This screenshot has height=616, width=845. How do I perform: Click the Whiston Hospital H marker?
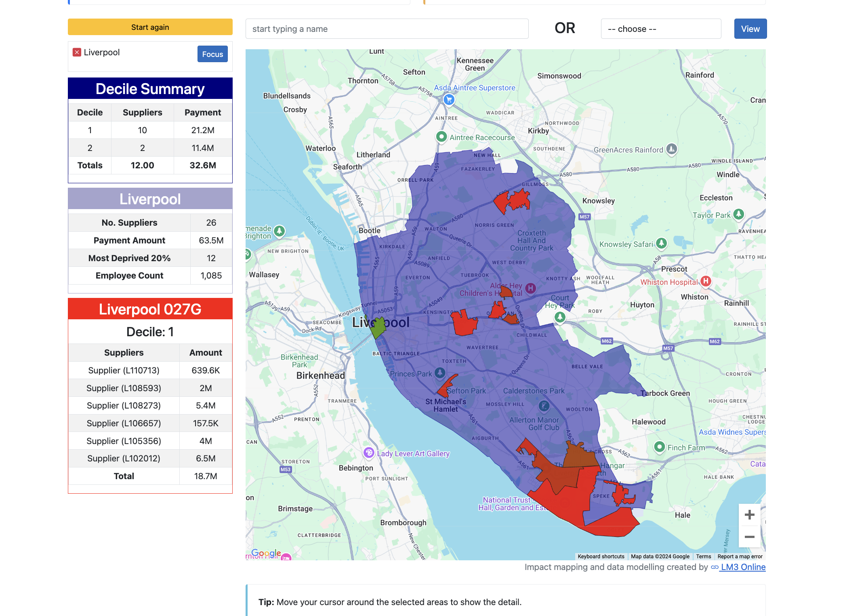click(x=706, y=281)
